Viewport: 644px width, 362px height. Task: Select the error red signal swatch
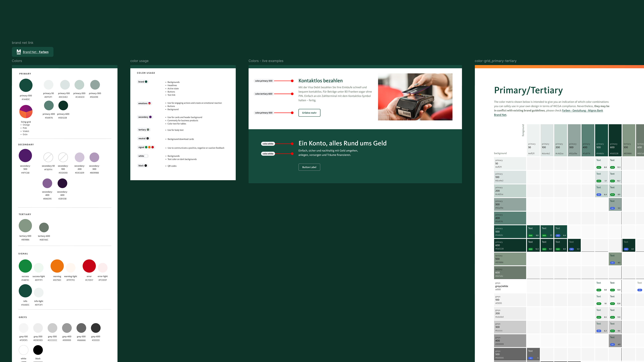point(89,266)
